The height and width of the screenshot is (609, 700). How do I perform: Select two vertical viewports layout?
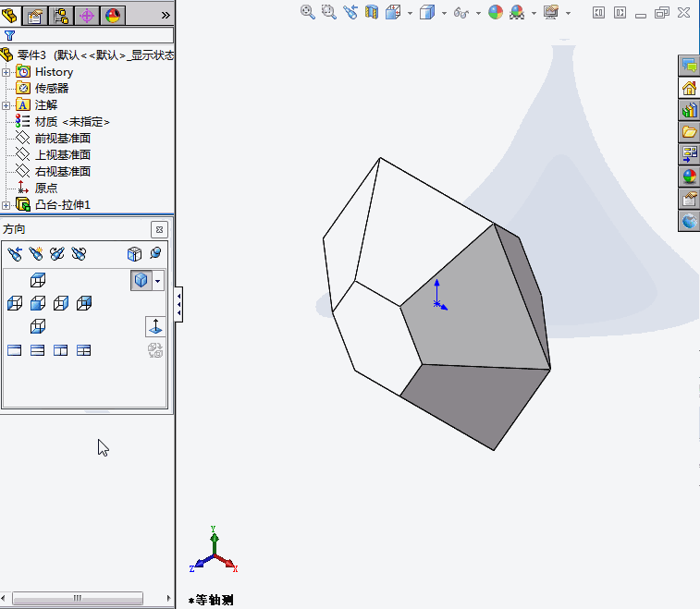(x=61, y=350)
